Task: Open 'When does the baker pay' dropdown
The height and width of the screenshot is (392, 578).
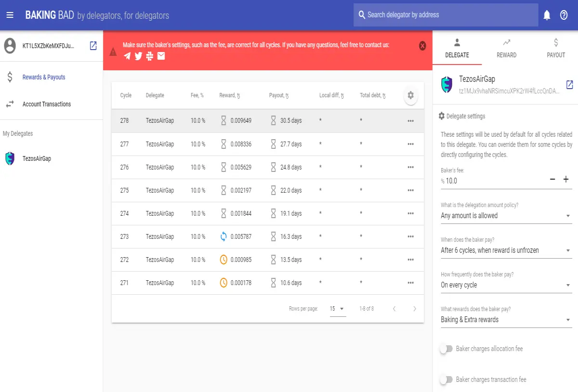Action: point(506,250)
